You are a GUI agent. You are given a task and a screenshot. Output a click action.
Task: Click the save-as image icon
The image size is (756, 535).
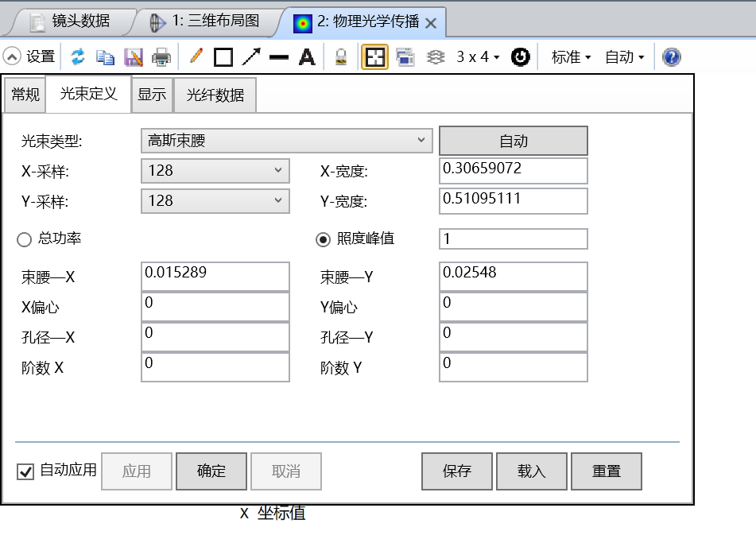point(134,57)
